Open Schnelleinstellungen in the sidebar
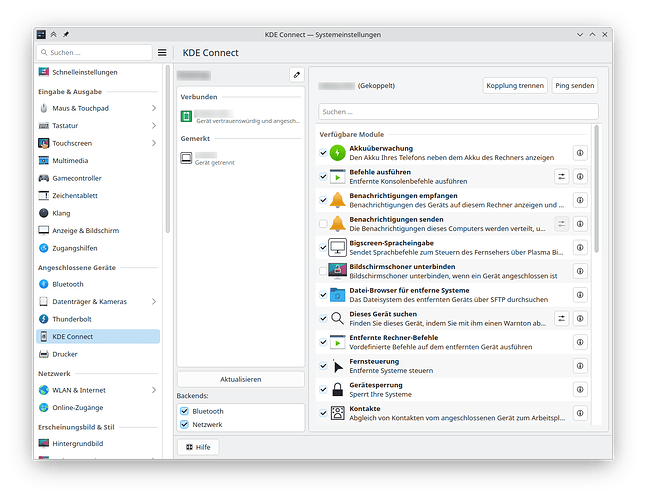The width and height of the screenshot is (646, 499). click(98, 72)
